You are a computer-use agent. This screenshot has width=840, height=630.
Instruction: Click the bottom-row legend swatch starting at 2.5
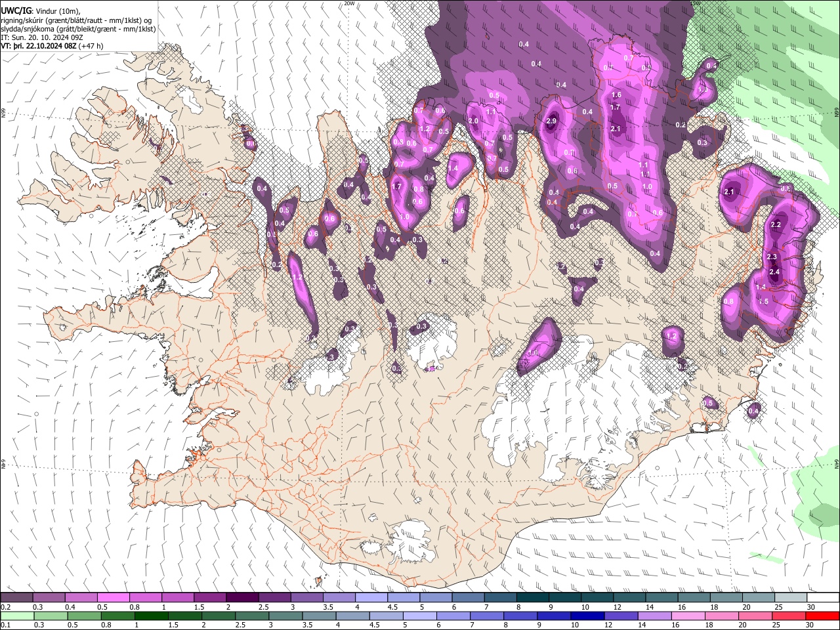tap(251, 616)
